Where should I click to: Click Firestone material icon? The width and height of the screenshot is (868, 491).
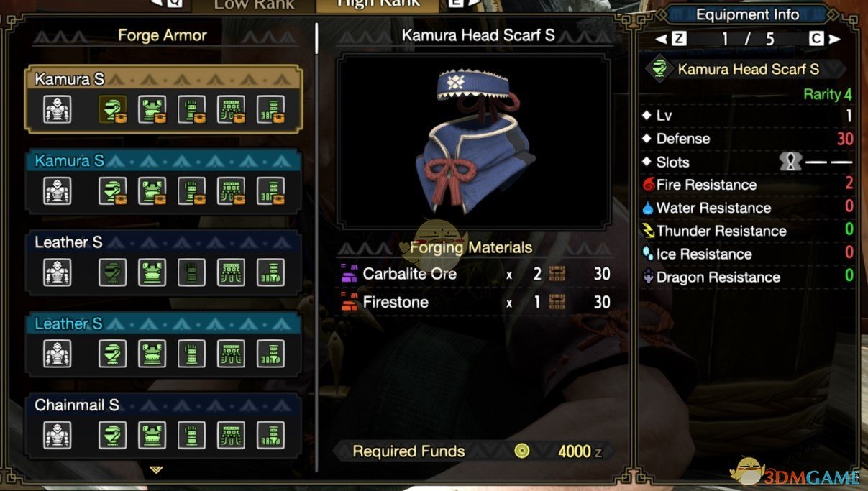click(x=349, y=302)
